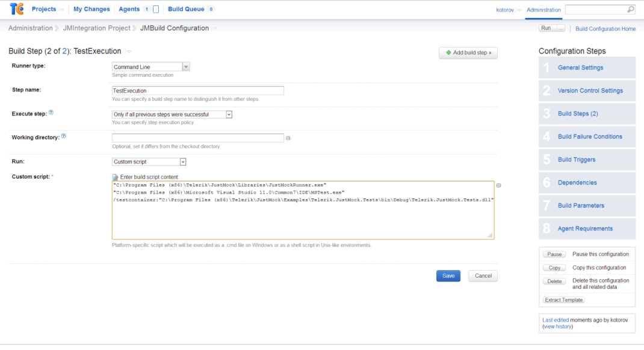Image resolution: width=644 pixels, height=350 pixels.
Task: Open Build Triggers configuration step
Action: (577, 159)
